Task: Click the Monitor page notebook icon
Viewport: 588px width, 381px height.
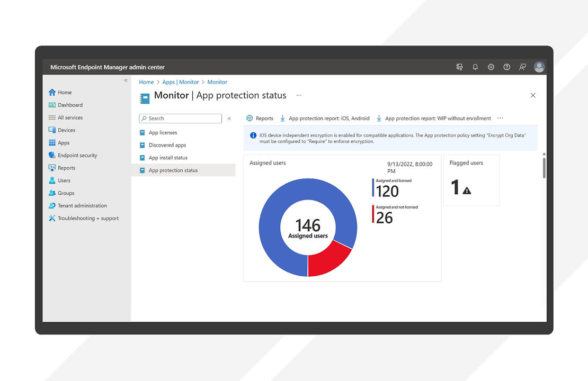Action: [145, 98]
